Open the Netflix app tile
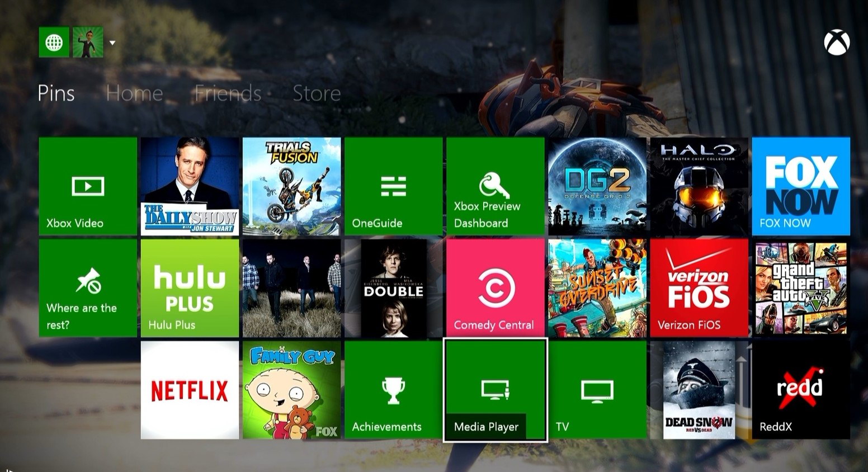This screenshot has width=868, height=472. (x=190, y=390)
